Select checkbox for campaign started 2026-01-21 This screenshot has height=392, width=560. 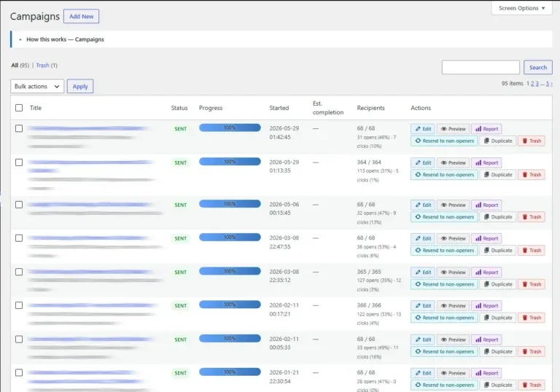coord(19,373)
